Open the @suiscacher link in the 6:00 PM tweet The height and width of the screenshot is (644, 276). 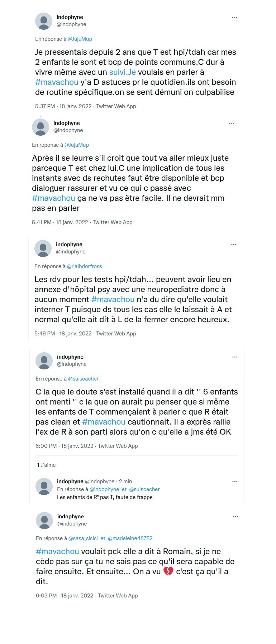pyautogui.click(x=83, y=379)
